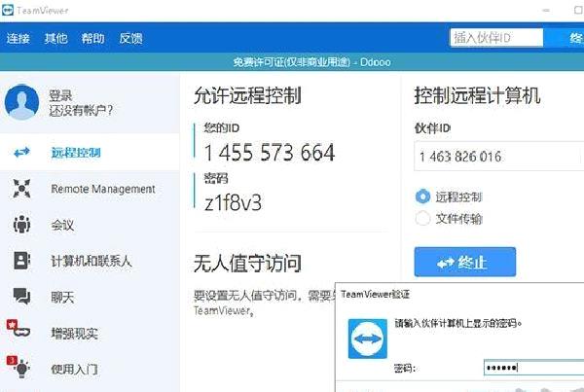Image resolution: width=584 pixels, height=392 pixels.
Task: Minimize the TeamViewer window
Action: point(546,10)
